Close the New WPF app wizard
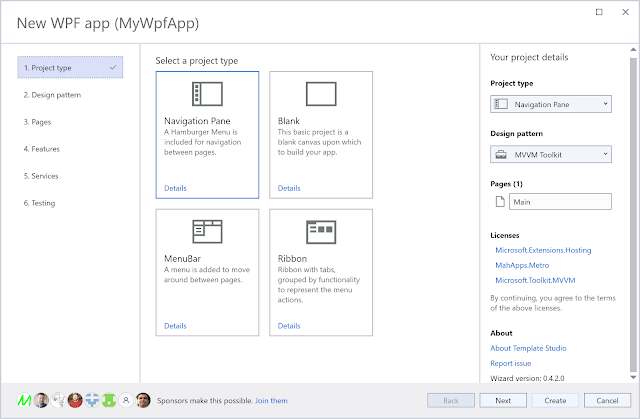640x419 pixels. (625, 12)
